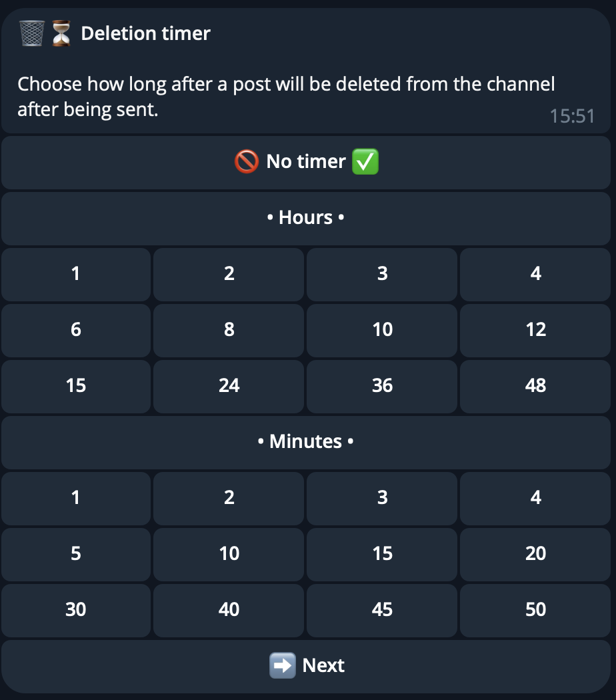Pick 45 minutes deletion timer
The height and width of the screenshot is (700, 616).
tap(382, 610)
